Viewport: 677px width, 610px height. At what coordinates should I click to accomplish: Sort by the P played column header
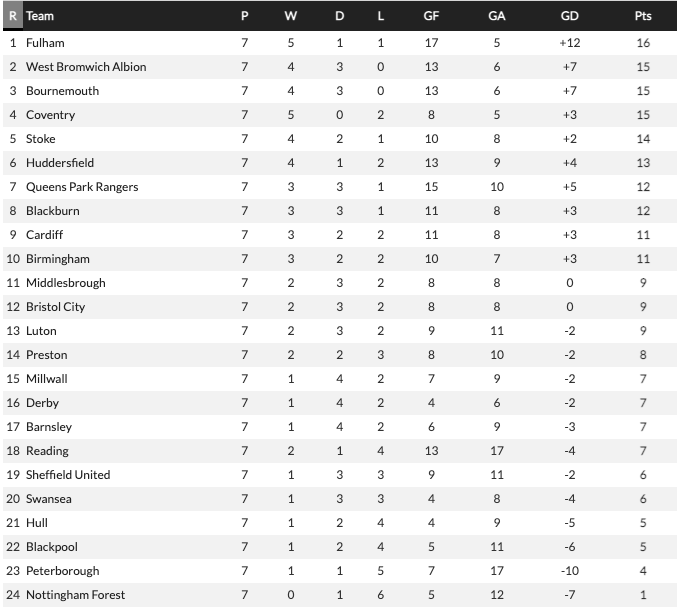click(244, 16)
